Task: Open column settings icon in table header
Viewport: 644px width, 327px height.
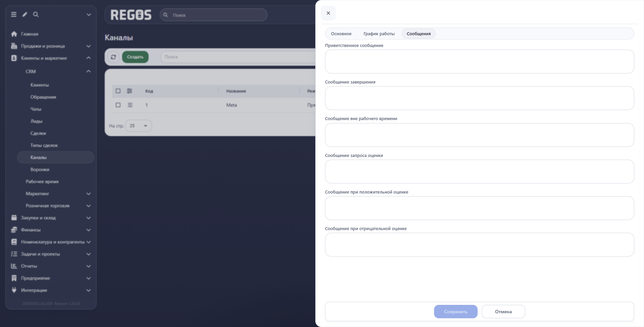Action: point(129,91)
